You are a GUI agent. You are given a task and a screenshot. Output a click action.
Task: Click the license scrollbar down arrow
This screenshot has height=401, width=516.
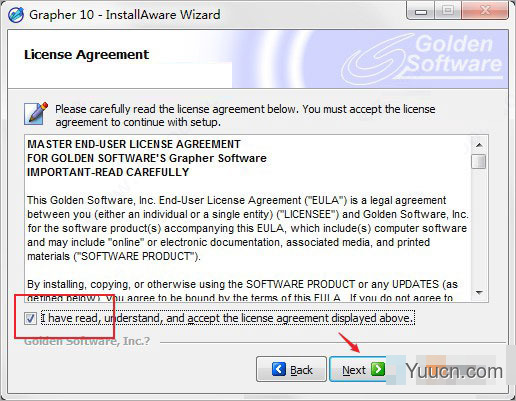click(x=479, y=293)
